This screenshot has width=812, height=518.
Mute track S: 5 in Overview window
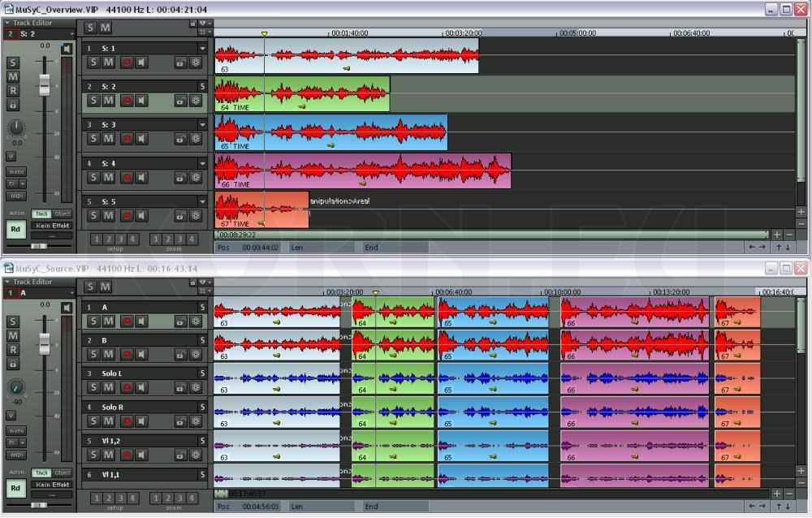pyautogui.click(x=108, y=215)
